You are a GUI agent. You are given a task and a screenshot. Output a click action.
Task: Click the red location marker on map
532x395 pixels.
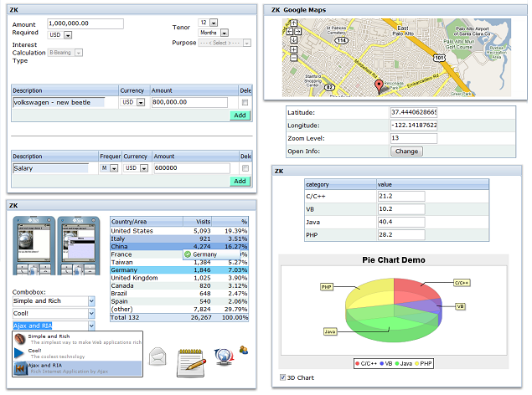pos(378,85)
